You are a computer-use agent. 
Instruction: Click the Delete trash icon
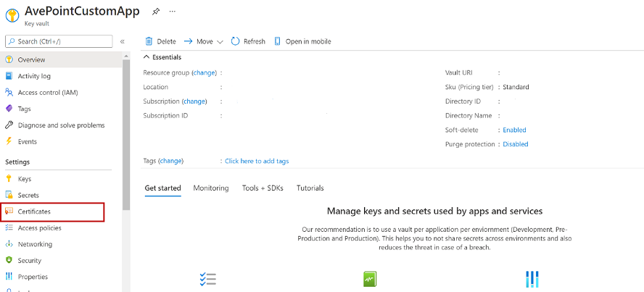pyautogui.click(x=149, y=41)
